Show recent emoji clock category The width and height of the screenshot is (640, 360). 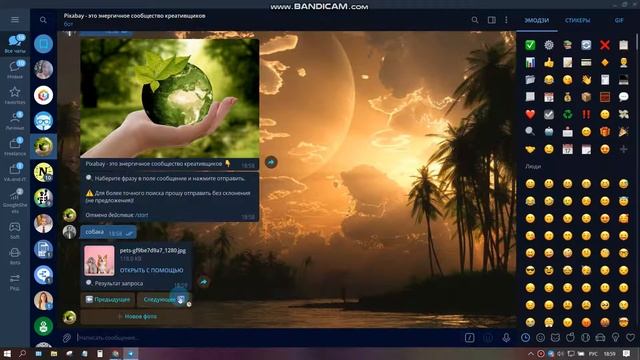click(525, 338)
